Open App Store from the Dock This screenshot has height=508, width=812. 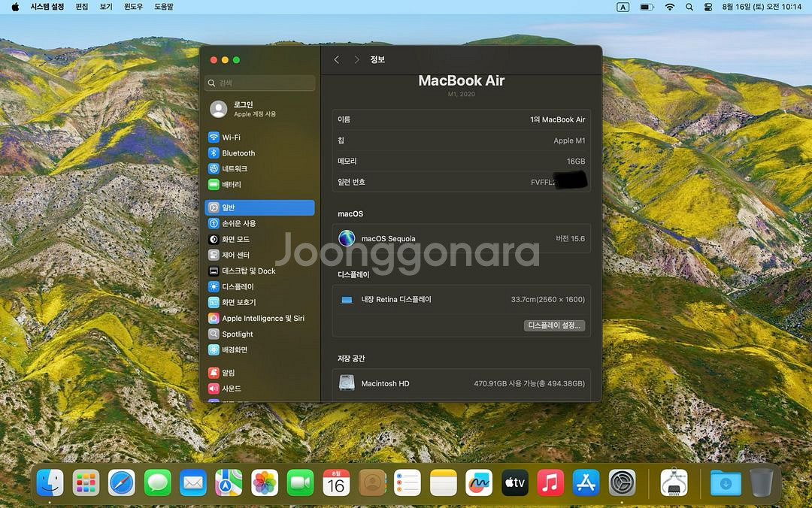click(586, 482)
